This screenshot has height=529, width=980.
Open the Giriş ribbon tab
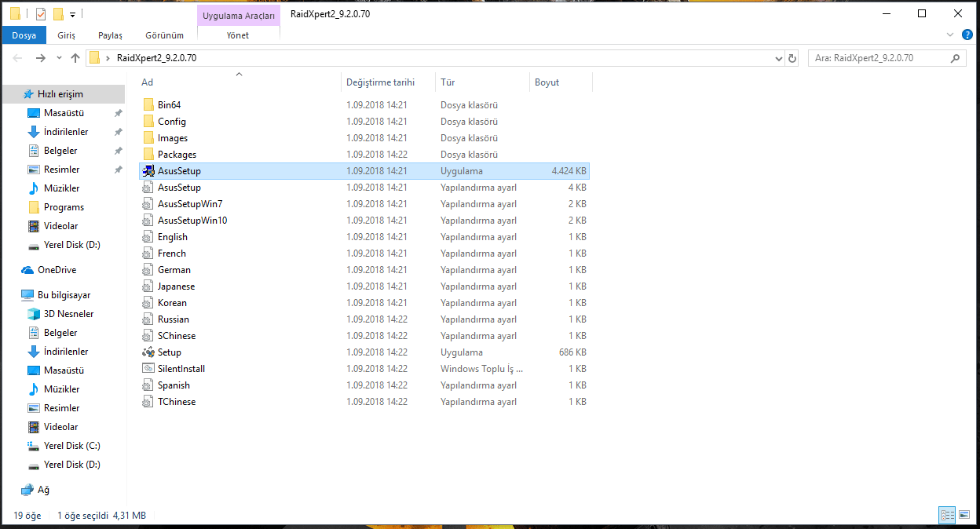pos(67,35)
